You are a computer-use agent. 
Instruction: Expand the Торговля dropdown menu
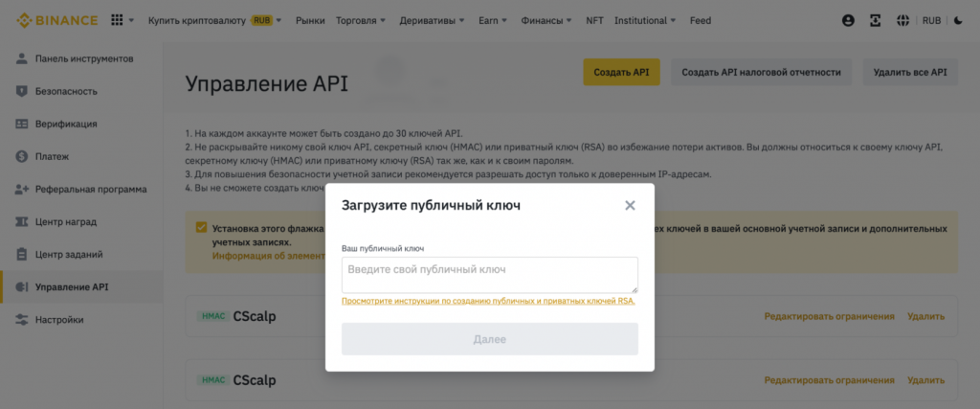point(361,20)
